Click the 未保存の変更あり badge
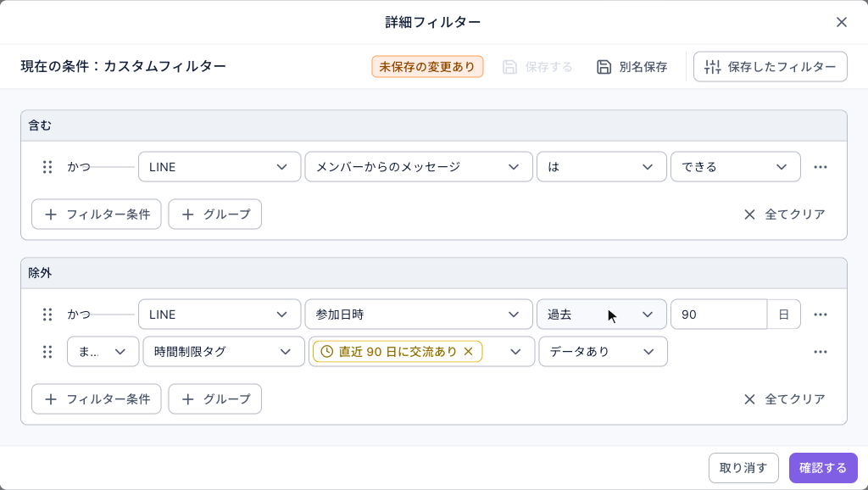Image resolution: width=868 pixels, height=490 pixels. coord(427,67)
